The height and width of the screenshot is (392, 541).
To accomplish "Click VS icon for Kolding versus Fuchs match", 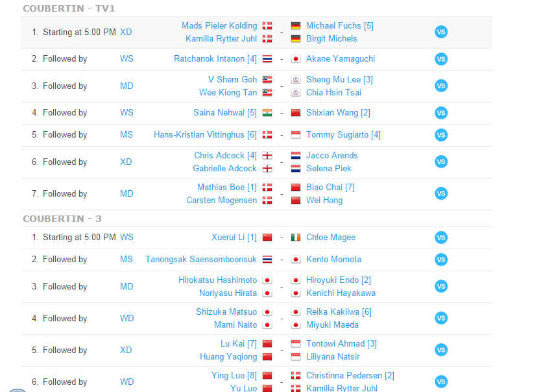I will (441, 32).
